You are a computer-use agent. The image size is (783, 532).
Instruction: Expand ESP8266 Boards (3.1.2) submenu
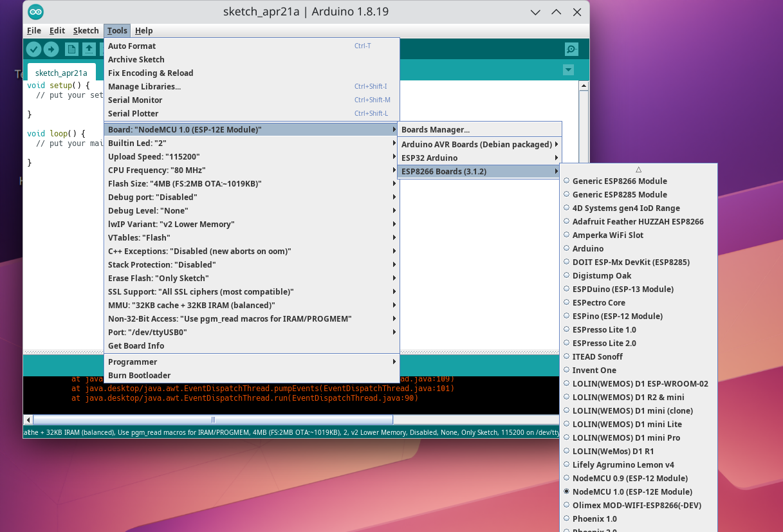coord(480,171)
